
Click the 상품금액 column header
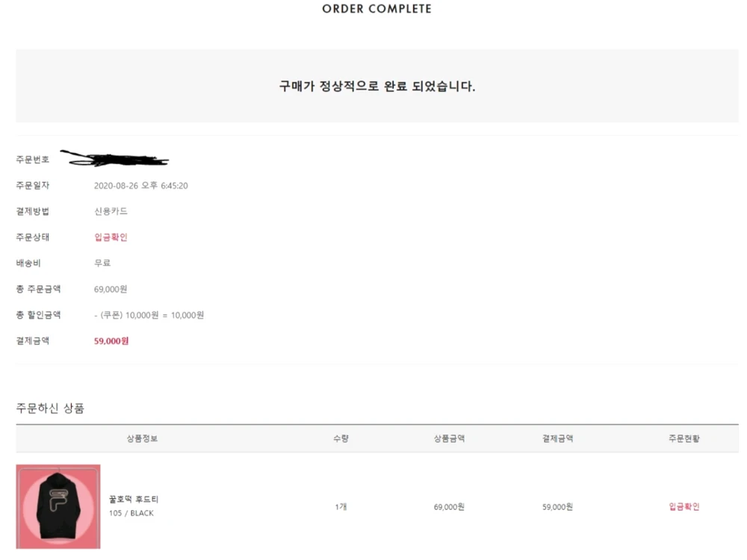pyautogui.click(x=449, y=438)
